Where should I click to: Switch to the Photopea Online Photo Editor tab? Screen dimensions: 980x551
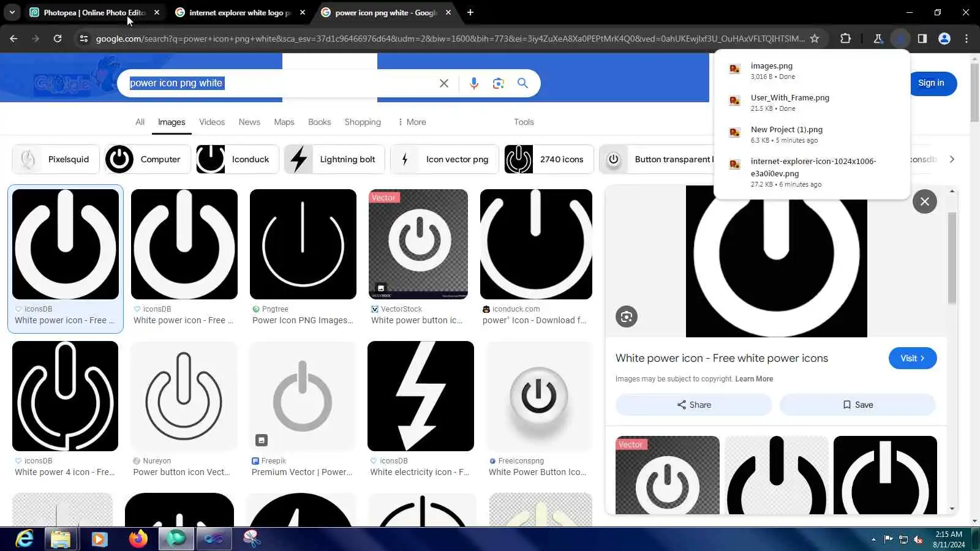point(94,12)
